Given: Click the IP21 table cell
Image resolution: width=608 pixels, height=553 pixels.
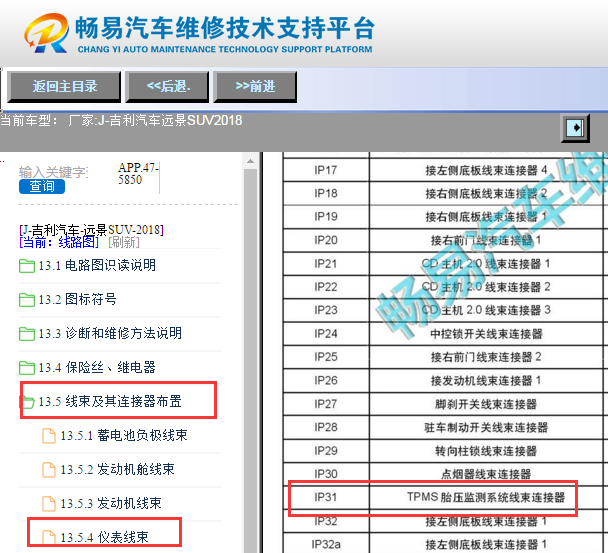Looking at the screenshot, I should 326,264.
